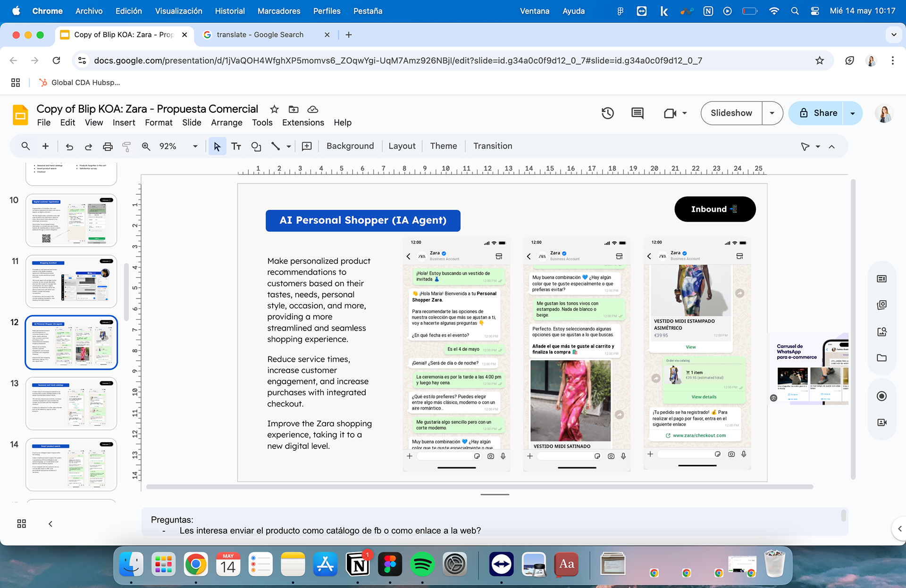Open the Format menu
The image size is (906, 588).
point(159,123)
